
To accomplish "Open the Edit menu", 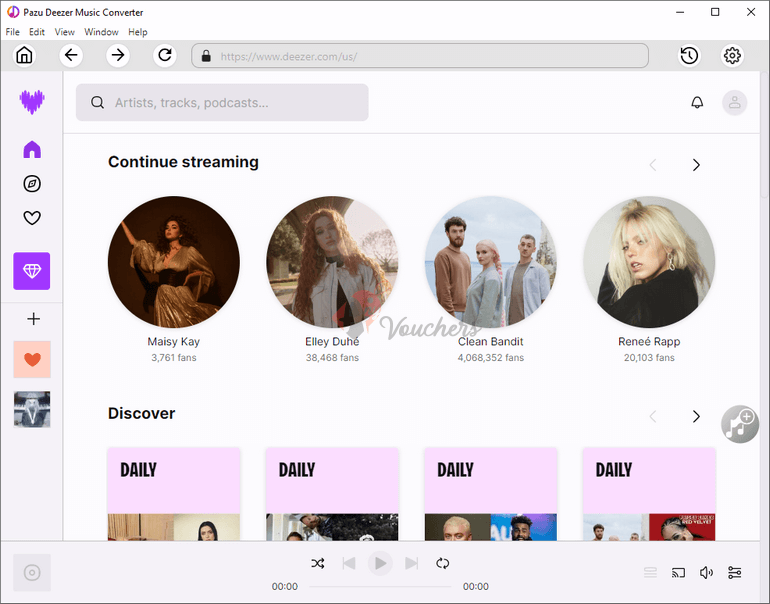I will coord(37,32).
